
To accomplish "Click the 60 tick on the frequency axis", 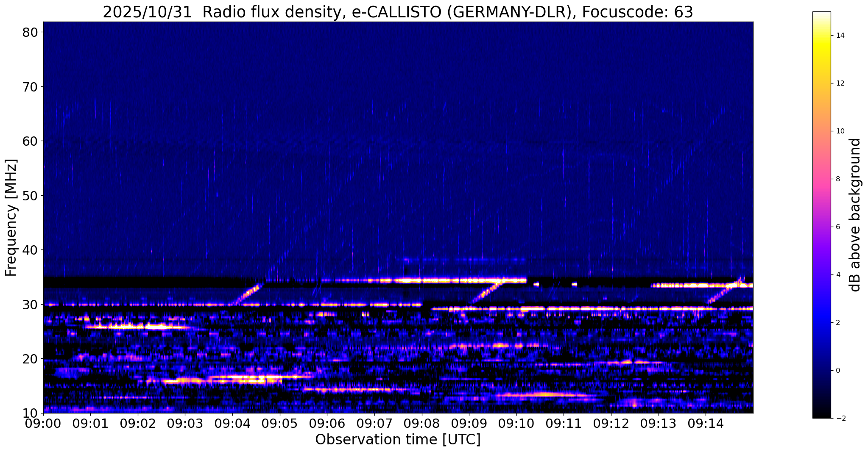I will (31, 141).
